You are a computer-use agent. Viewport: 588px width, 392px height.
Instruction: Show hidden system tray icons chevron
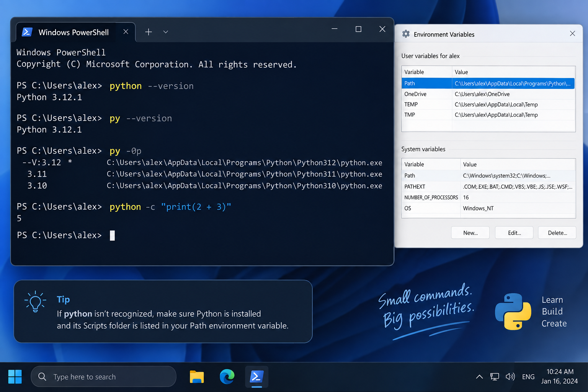click(479, 377)
